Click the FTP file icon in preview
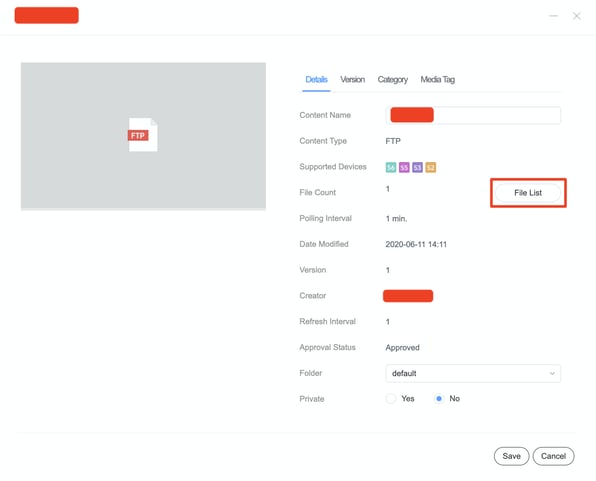596x481 pixels. (x=143, y=135)
